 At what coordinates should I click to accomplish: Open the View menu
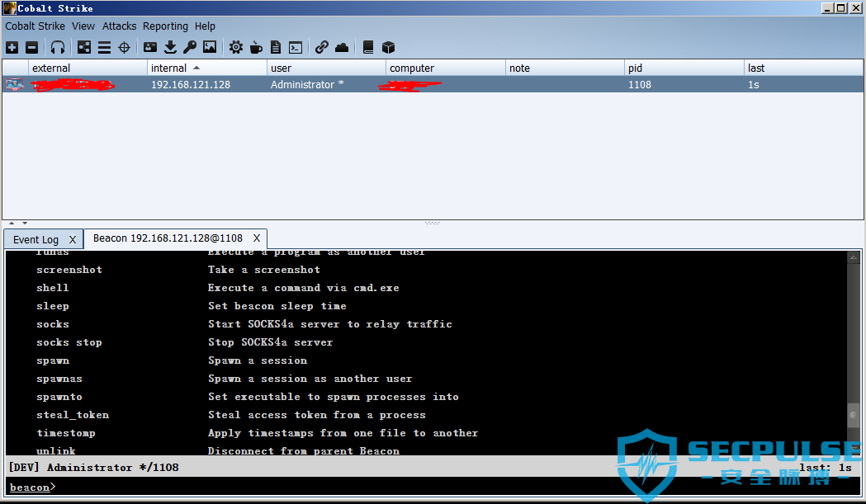pyautogui.click(x=83, y=26)
